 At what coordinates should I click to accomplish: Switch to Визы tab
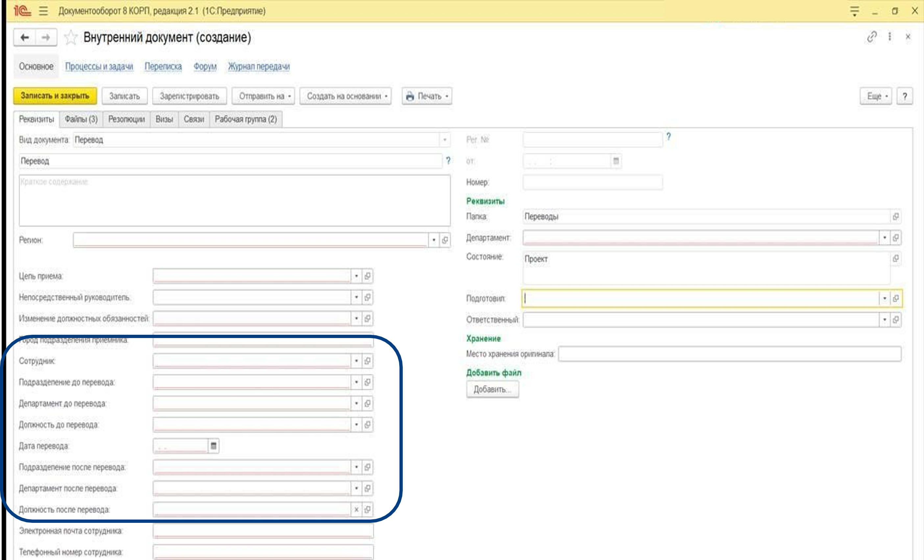[x=164, y=119]
